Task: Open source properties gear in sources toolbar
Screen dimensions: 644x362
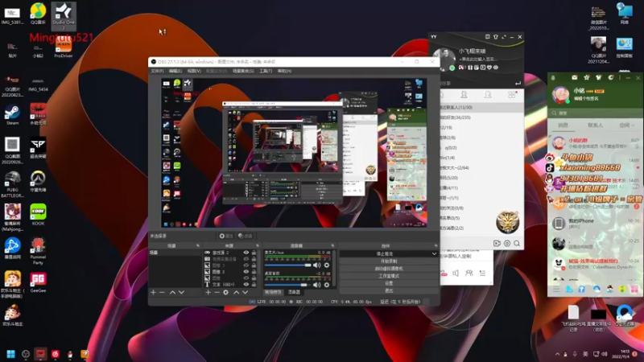Action: tap(226, 292)
